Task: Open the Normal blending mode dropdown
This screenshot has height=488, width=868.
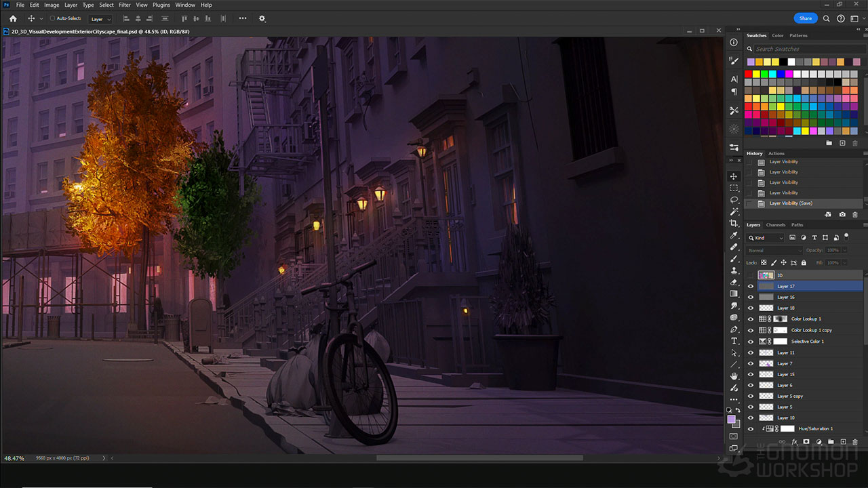Action: click(x=773, y=250)
